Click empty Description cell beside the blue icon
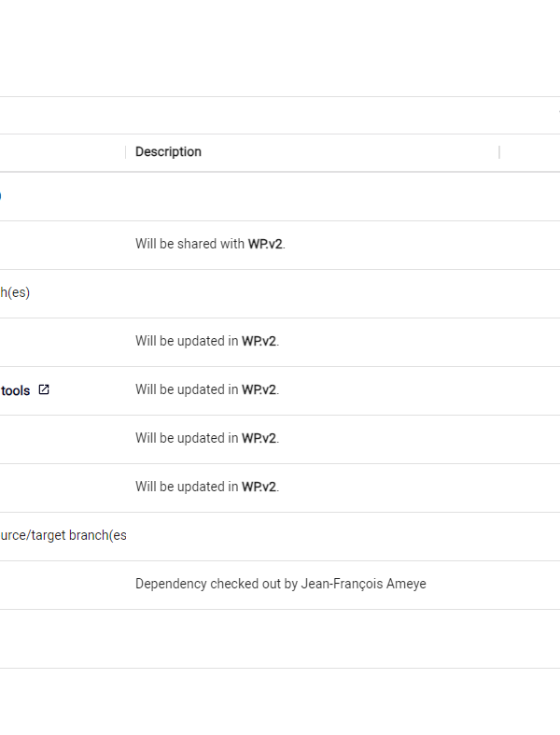 coord(313,197)
